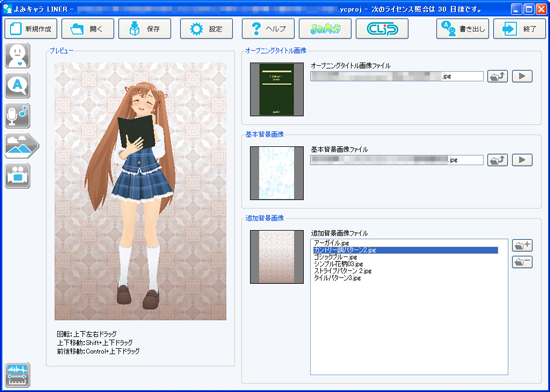The height and width of the screenshot is (392, 550).
Task: Remove the selected additional background image
Action: tap(522, 262)
